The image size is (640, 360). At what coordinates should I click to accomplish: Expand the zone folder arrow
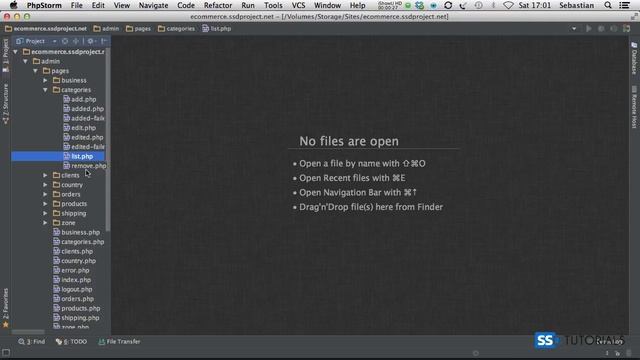45,223
